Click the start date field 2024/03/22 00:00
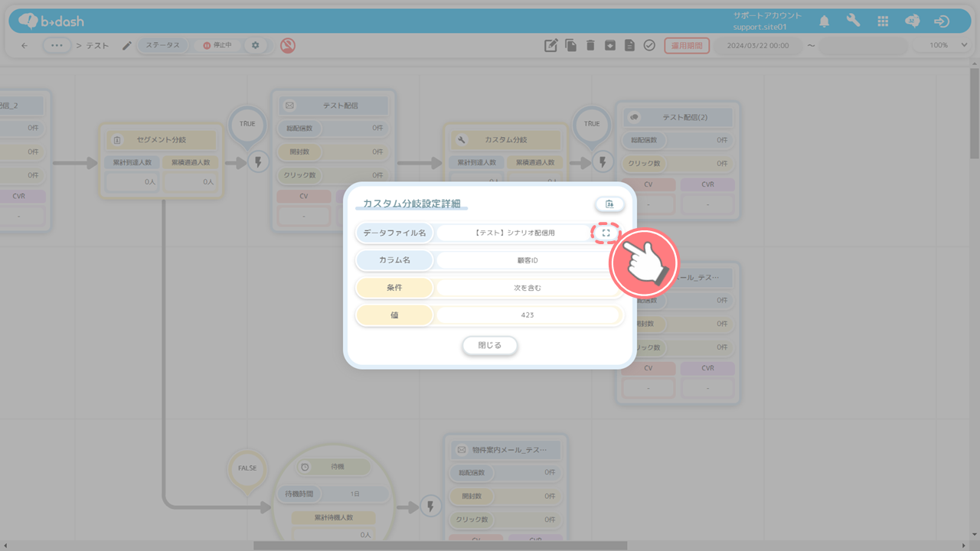The height and width of the screenshot is (551, 980). tap(758, 46)
